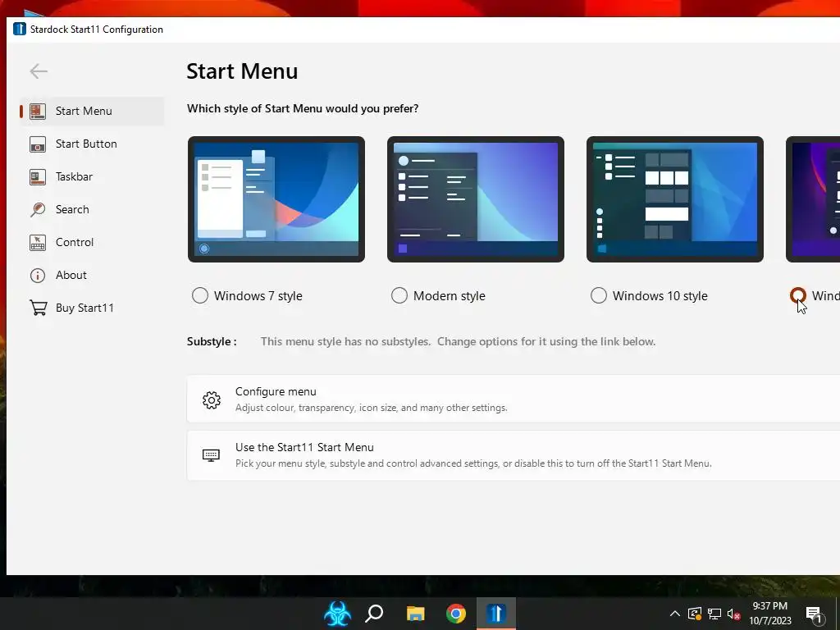Open taskbar Search magnifier
The width and height of the screenshot is (840, 630).
point(374,613)
